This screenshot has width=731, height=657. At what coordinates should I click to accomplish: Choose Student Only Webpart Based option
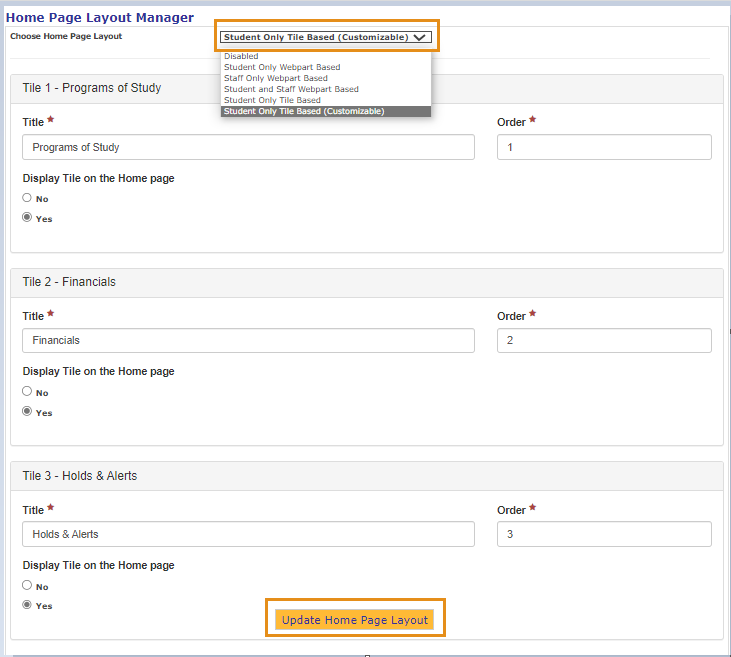(x=282, y=67)
